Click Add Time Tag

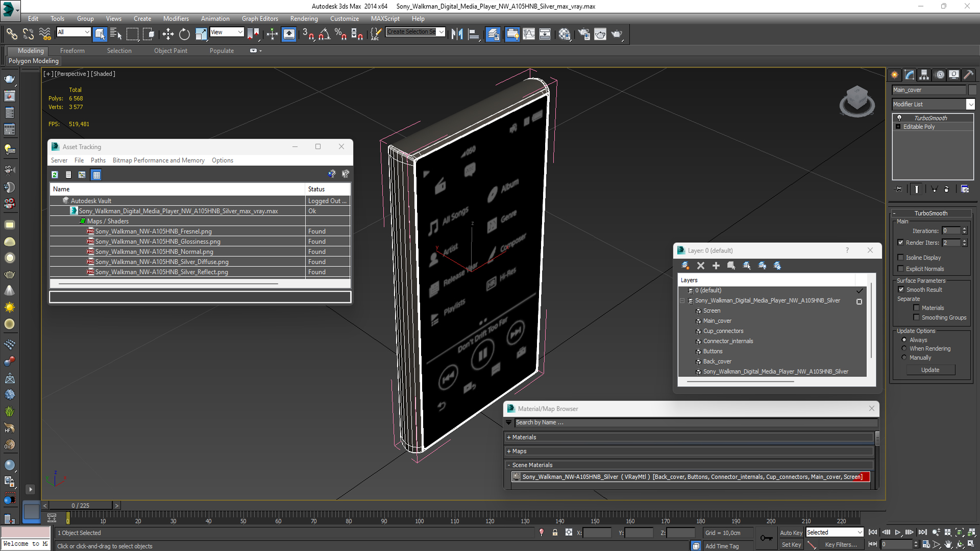tap(722, 546)
